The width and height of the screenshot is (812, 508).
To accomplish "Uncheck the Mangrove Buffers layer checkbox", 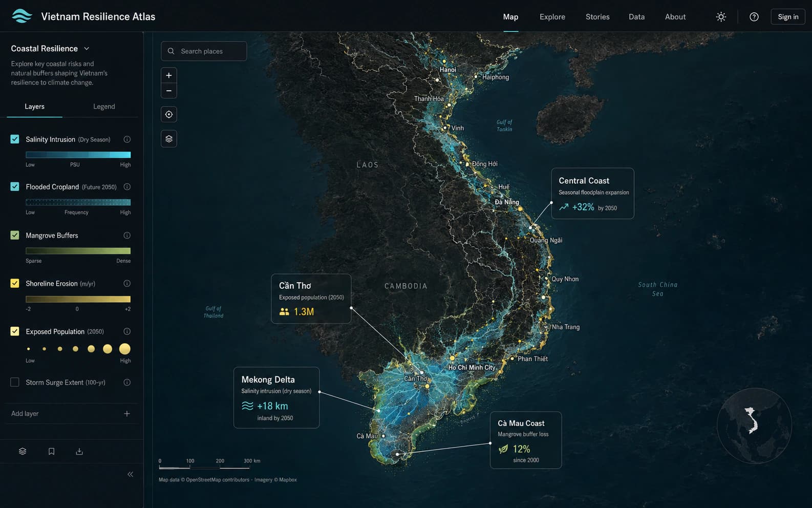I will coord(15,236).
